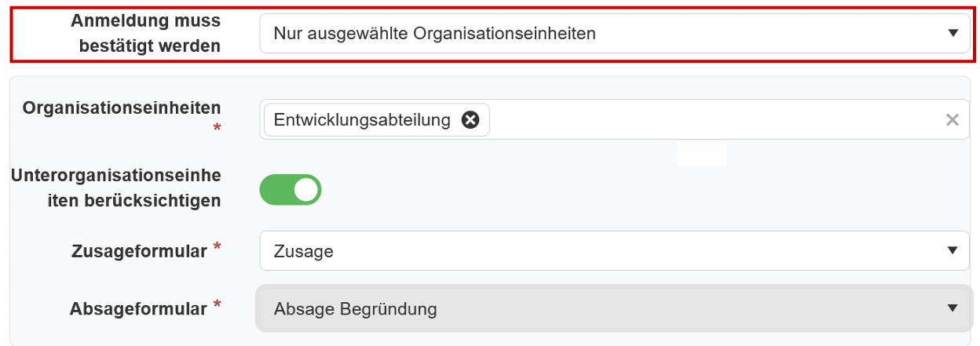The height and width of the screenshot is (346, 980).
Task: Click the Zusageformular dropdown arrow
Action: click(953, 251)
